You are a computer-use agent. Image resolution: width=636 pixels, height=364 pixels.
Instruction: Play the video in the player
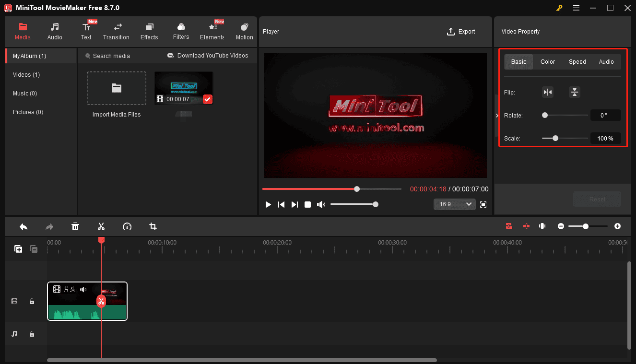click(268, 204)
